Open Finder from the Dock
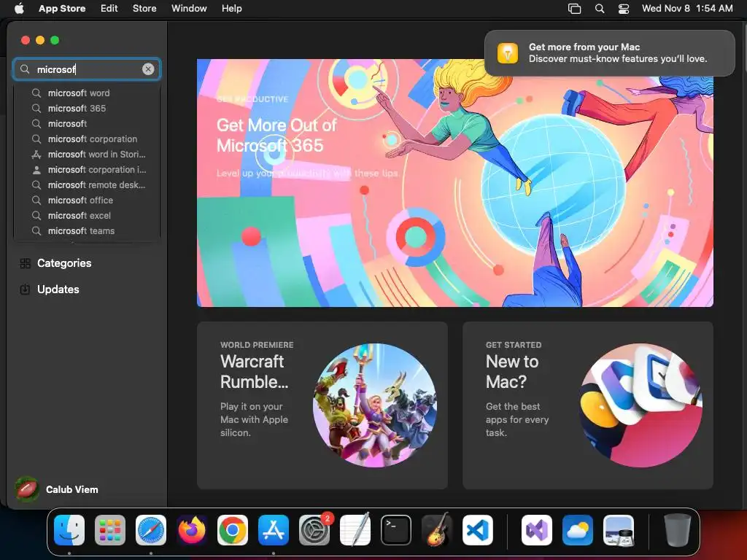This screenshot has height=560, width=747. (69, 530)
